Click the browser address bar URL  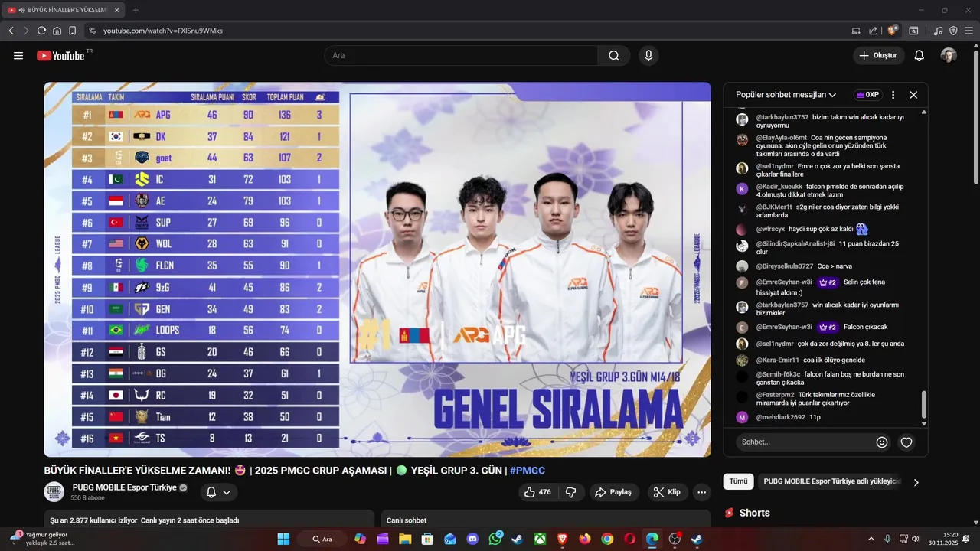(163, 31)
